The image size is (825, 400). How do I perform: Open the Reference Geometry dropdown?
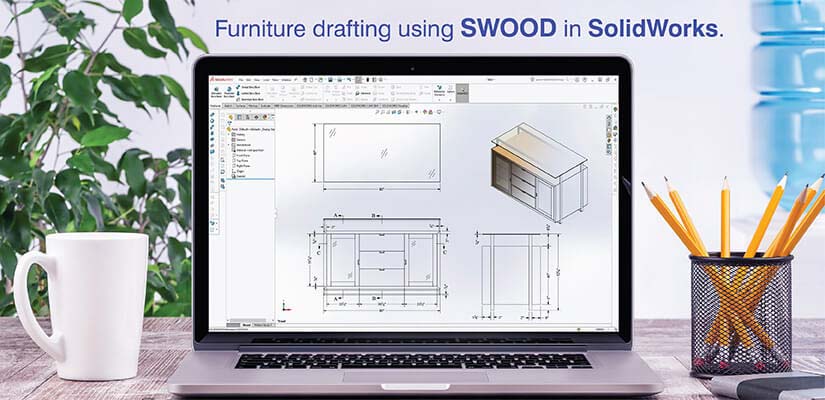coord(439,92)
